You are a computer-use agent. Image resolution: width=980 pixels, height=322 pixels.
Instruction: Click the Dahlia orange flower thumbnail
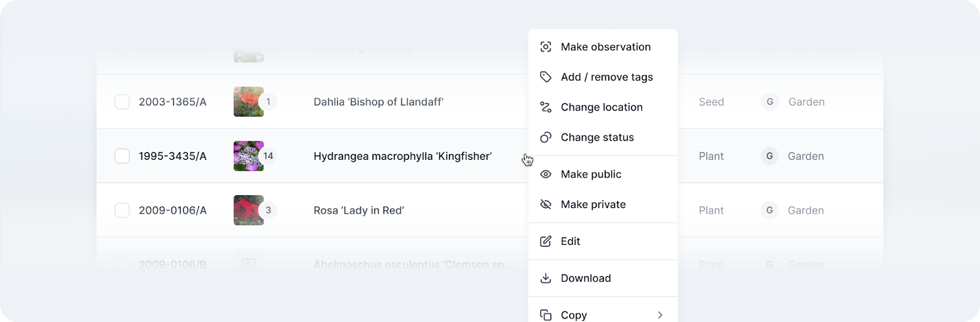pos(247,102)
